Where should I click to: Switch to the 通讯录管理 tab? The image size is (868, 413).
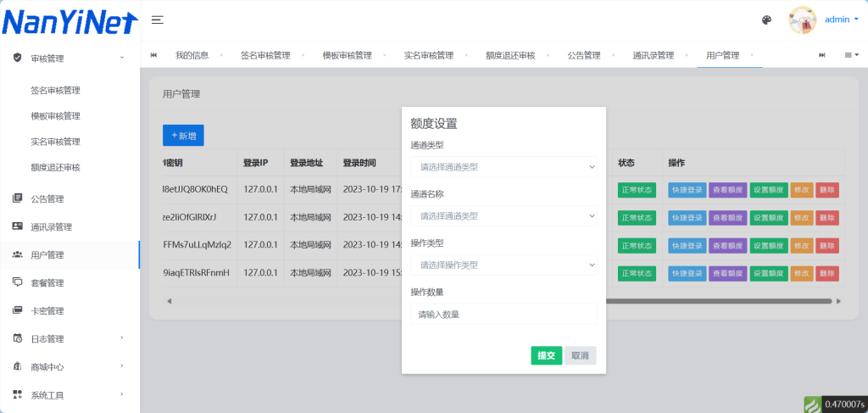[654, 55]
